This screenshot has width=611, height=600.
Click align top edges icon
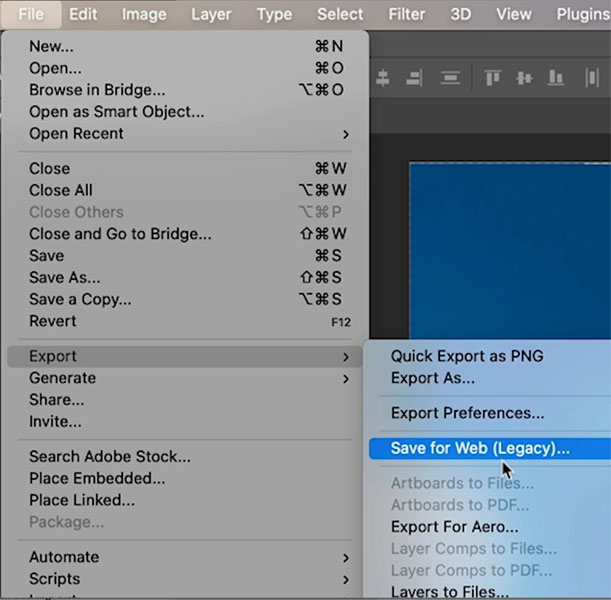click(493, 78)
